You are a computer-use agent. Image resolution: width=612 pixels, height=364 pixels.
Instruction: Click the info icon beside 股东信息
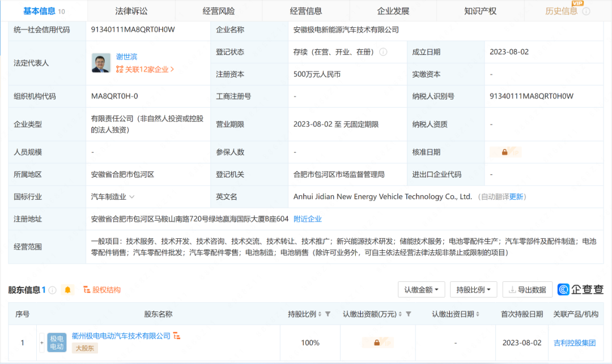pyautogui.click(x=52, y=290)
